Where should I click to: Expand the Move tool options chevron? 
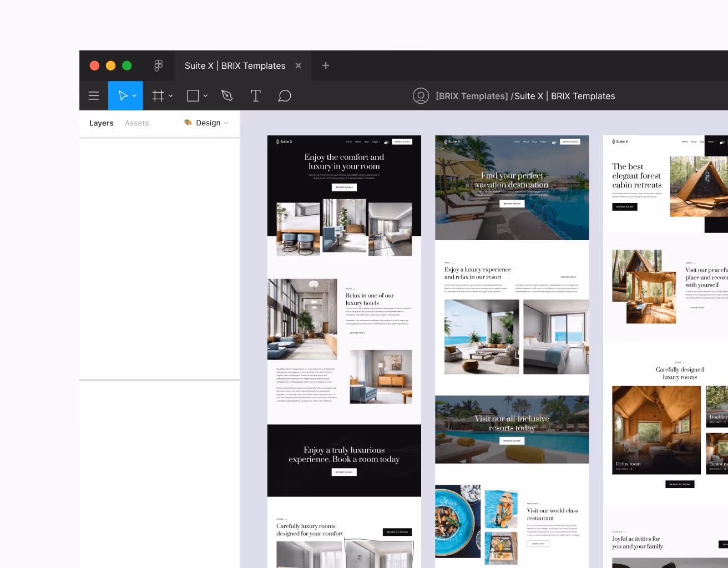(x=134, y=95)
